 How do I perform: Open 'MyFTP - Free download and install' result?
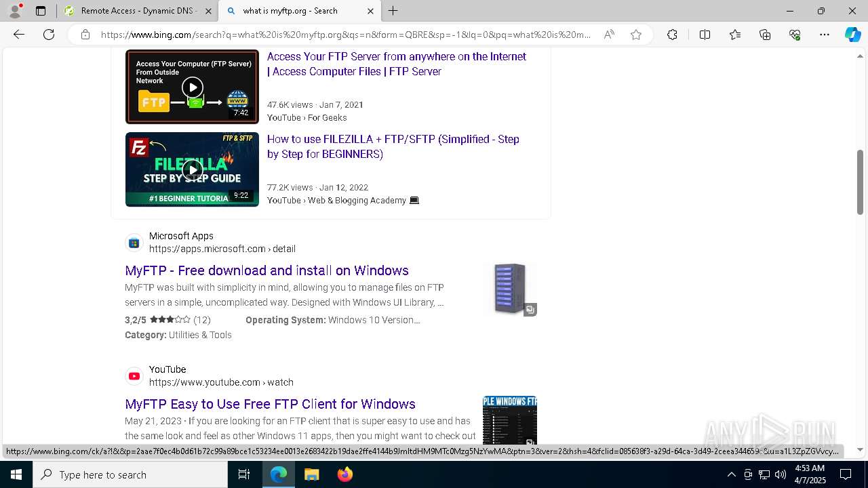267,270
